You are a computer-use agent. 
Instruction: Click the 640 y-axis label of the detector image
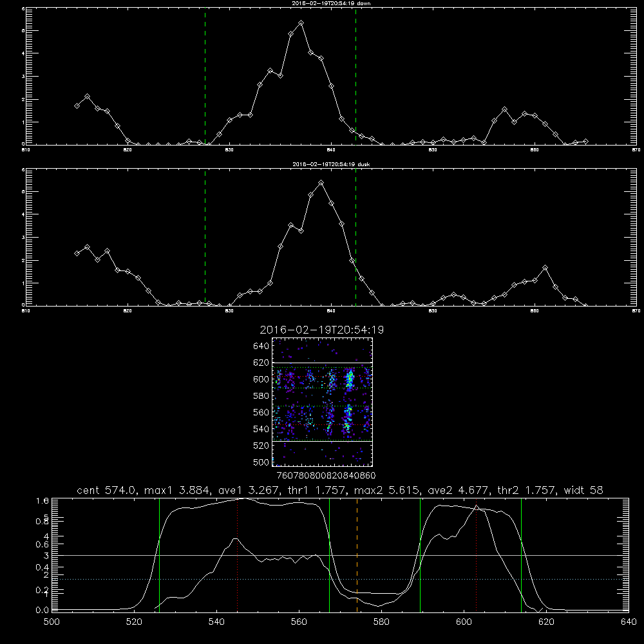tap(261, 346)
